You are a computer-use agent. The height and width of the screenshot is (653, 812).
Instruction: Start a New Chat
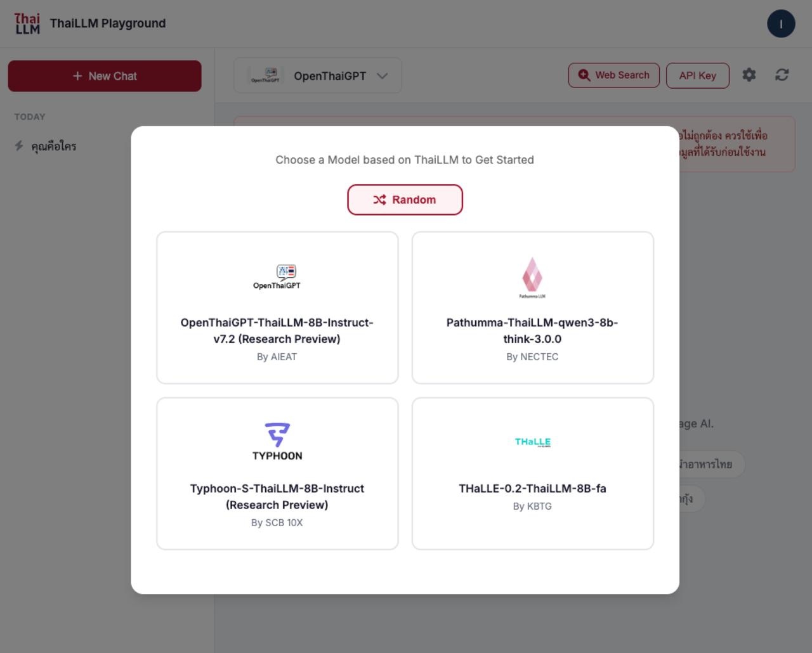pos(105,76)
